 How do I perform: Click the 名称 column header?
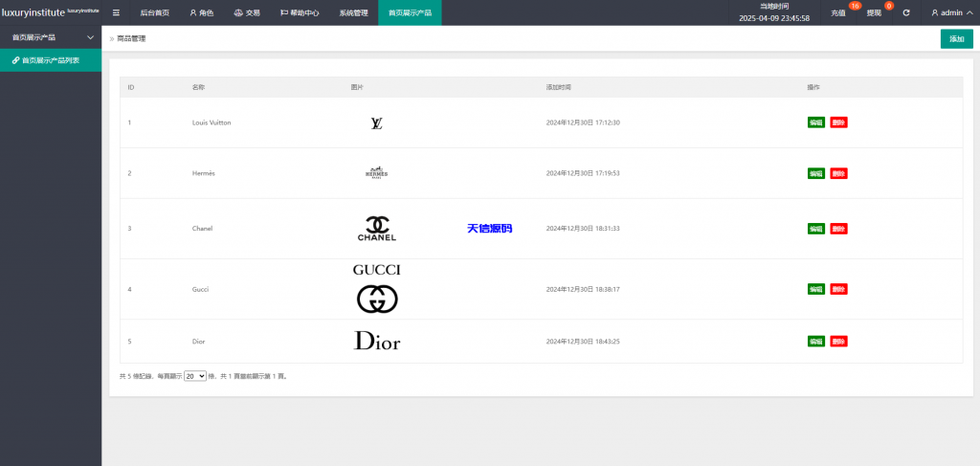click(198, 87)
